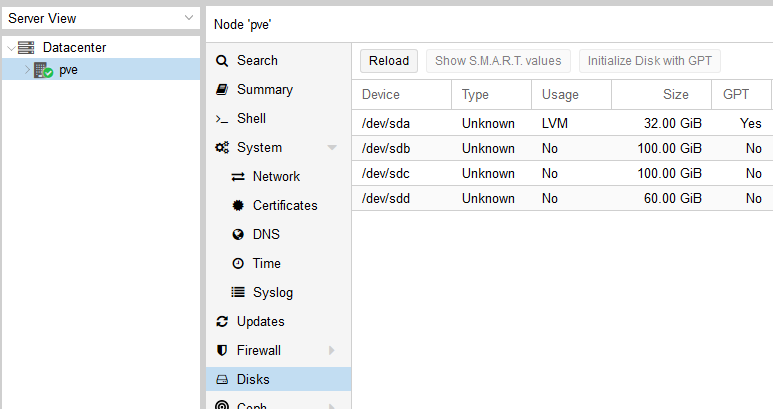Image resolution: width=773 pixels, height=409 pixels.
Task: Sort by the Type column header
Action: pyautogui.click(x=492, y=95)
